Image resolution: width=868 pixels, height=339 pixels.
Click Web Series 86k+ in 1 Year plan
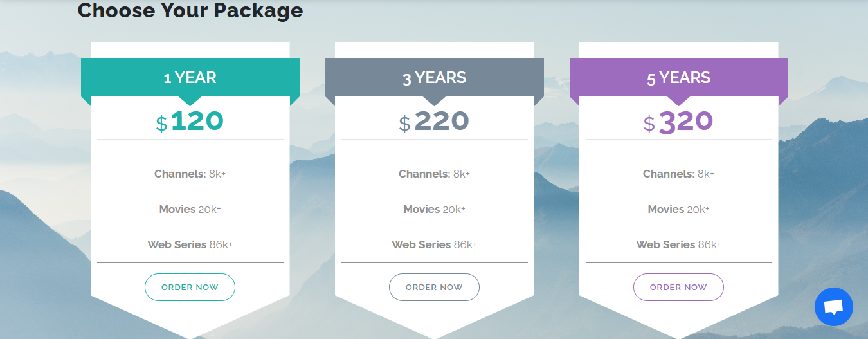pyautogui.click(x=190, y=244)
